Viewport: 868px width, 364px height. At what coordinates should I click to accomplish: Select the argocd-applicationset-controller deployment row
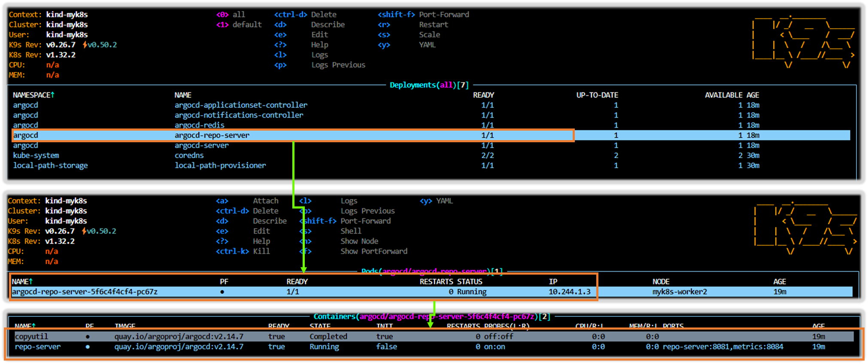[431, 105]
